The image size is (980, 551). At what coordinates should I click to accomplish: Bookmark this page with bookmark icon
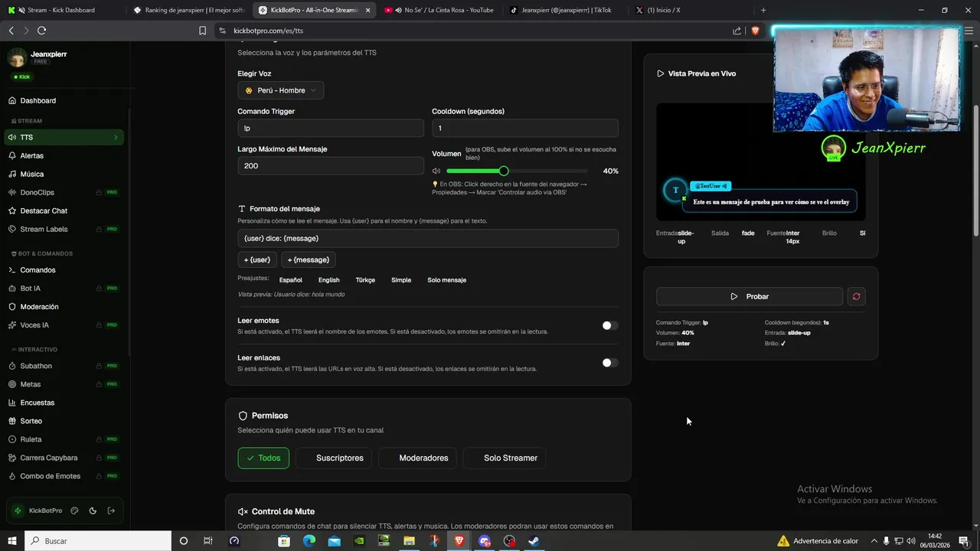coord(202,31)
